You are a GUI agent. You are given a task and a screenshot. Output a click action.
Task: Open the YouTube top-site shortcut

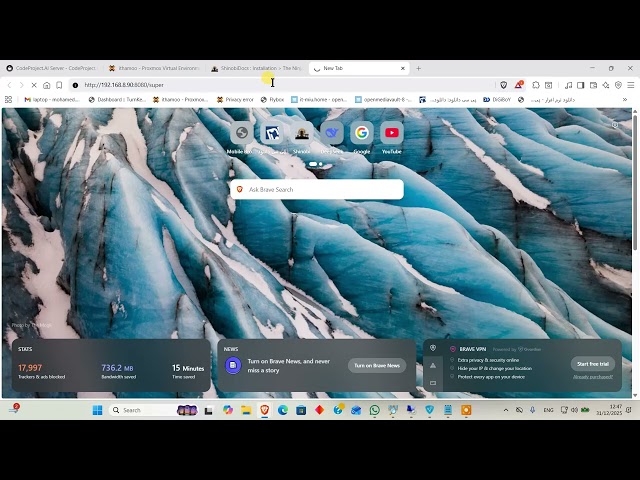click(392, 133)
